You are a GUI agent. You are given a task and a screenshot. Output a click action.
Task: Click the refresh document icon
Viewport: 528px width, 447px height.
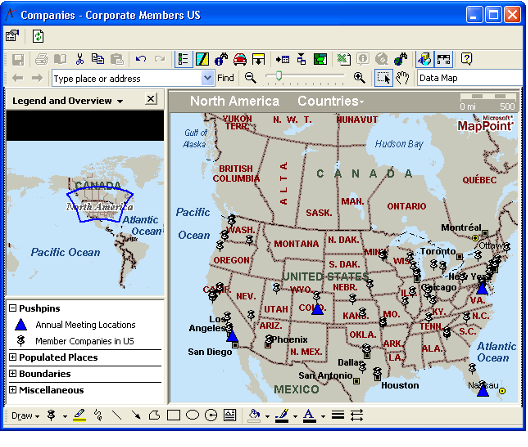pyautogui.click(x=38, y=36)
